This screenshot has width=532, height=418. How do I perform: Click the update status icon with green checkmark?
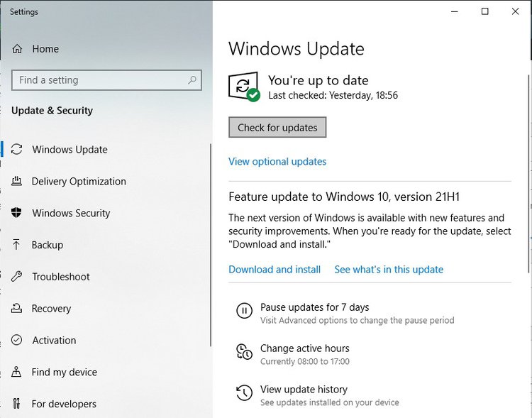pos(244,87)
